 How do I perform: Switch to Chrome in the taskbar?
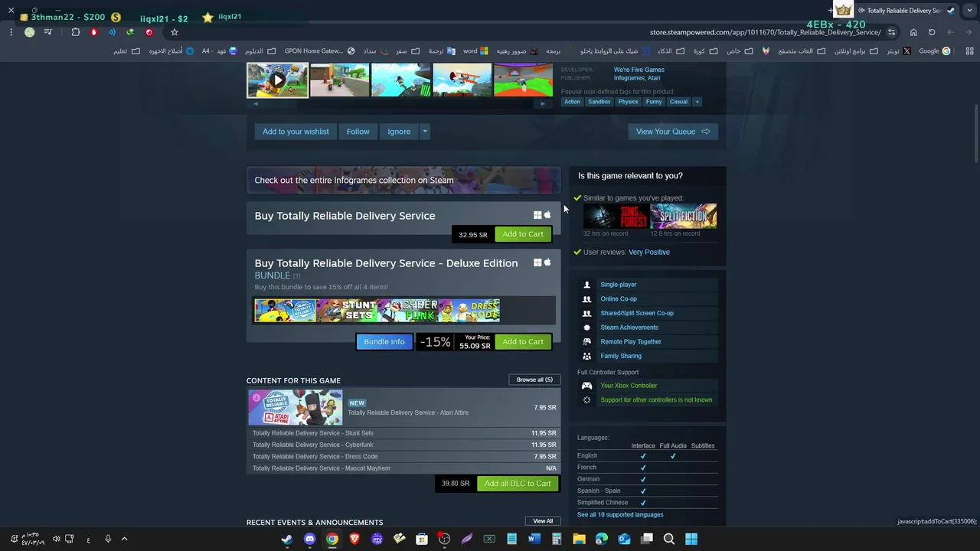coord(332,539)
